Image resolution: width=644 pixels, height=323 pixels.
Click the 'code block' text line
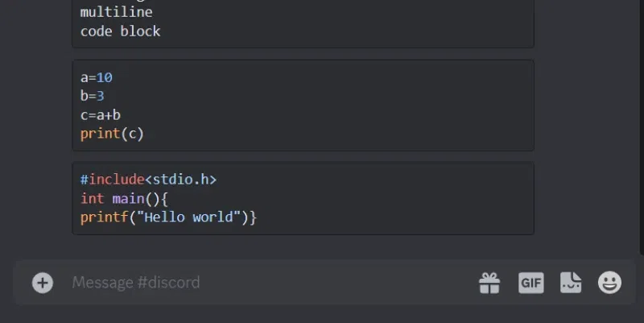[120, 31]
